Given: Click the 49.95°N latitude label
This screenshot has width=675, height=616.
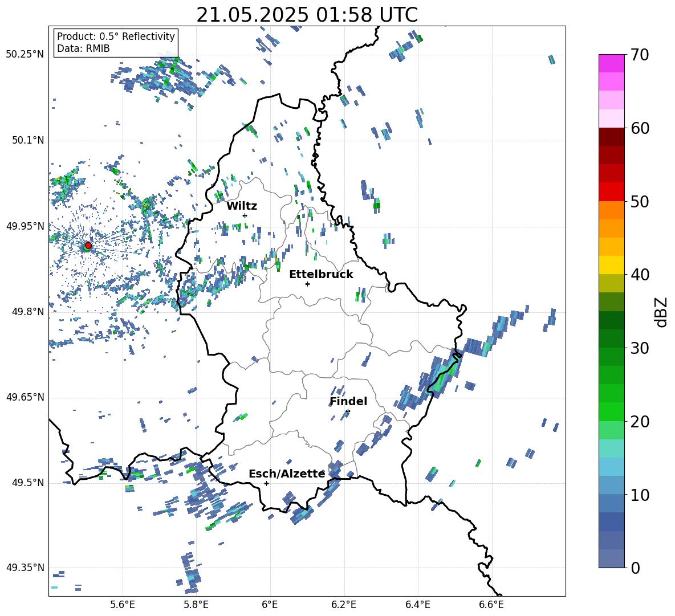Looking at the screenshot, I should (25, 226).
